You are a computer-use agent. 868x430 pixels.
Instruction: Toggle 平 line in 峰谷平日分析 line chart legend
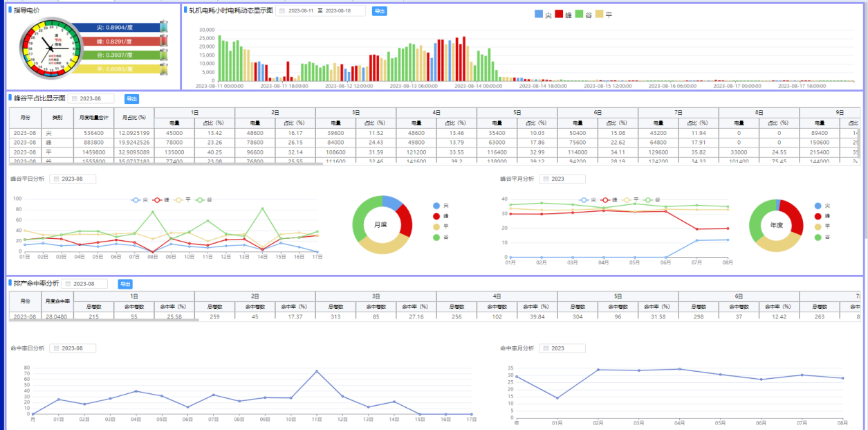tap(183, 200)
